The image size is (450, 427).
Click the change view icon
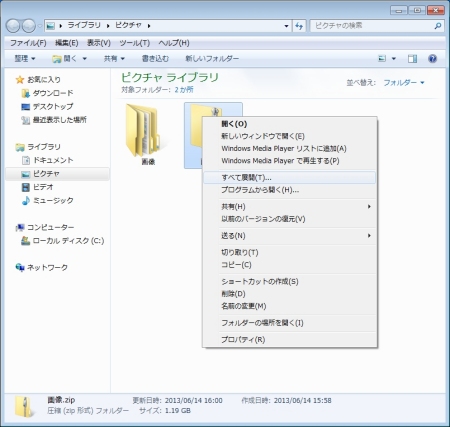(x=382, y=59)
